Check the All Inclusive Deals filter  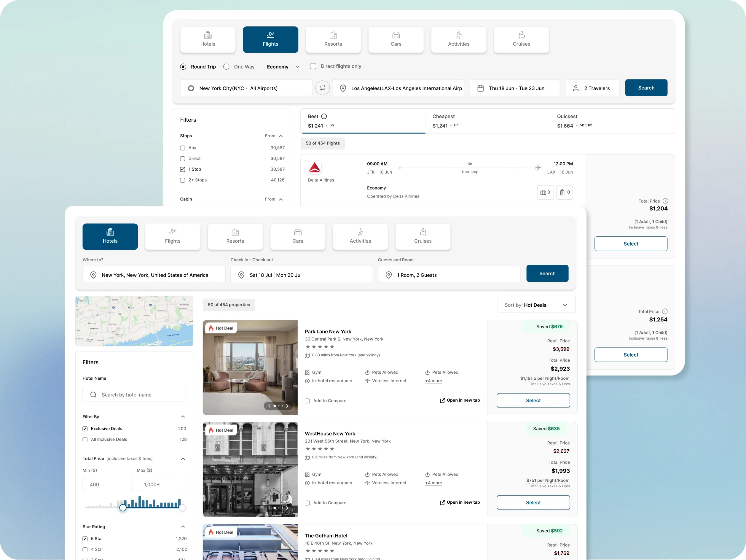pyautogui.click(x=85, y=440)
